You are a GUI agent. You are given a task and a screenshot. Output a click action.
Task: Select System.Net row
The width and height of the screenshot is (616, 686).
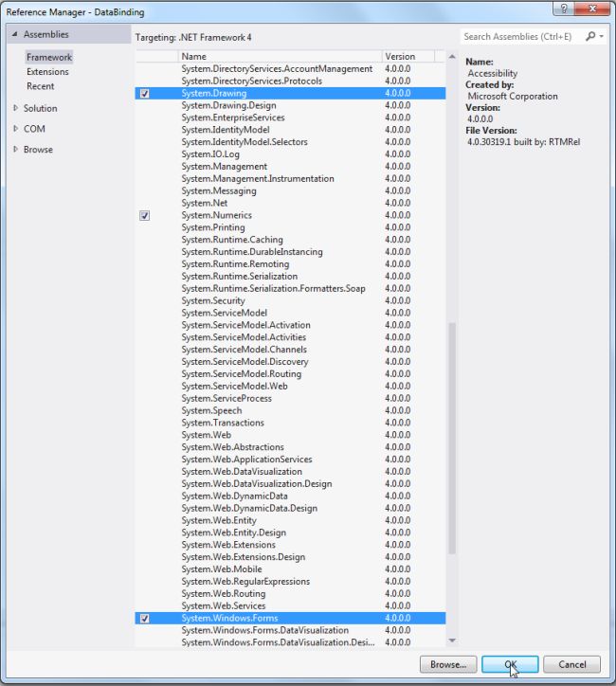[290, 203]
